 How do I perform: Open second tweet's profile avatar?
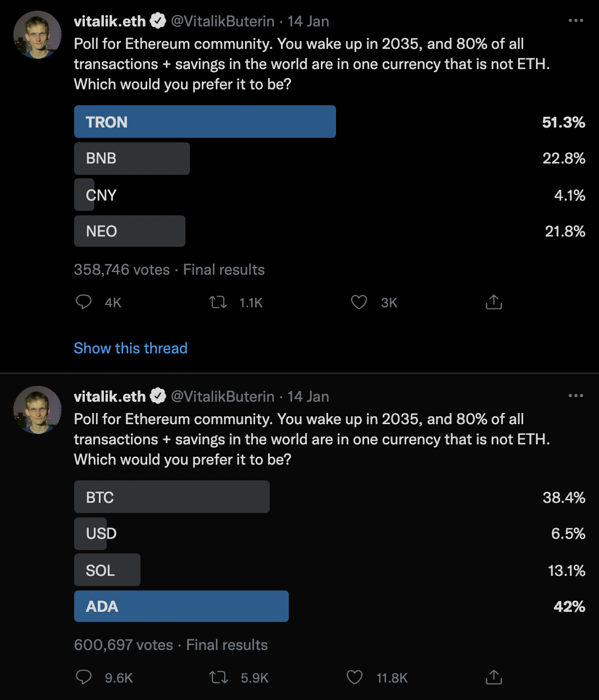38,410
